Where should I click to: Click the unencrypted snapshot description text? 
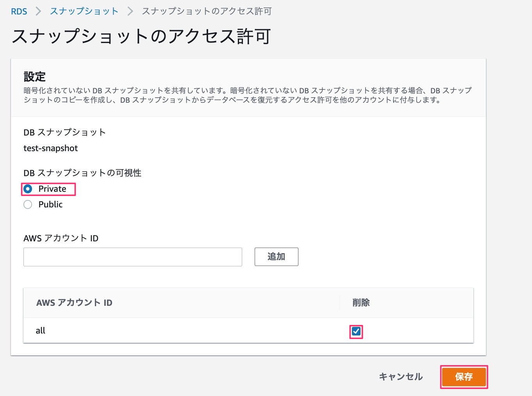(x=248, y=95)
